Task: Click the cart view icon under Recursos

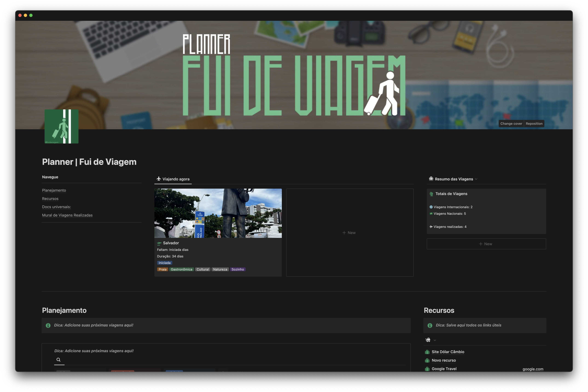Action: 428,340
